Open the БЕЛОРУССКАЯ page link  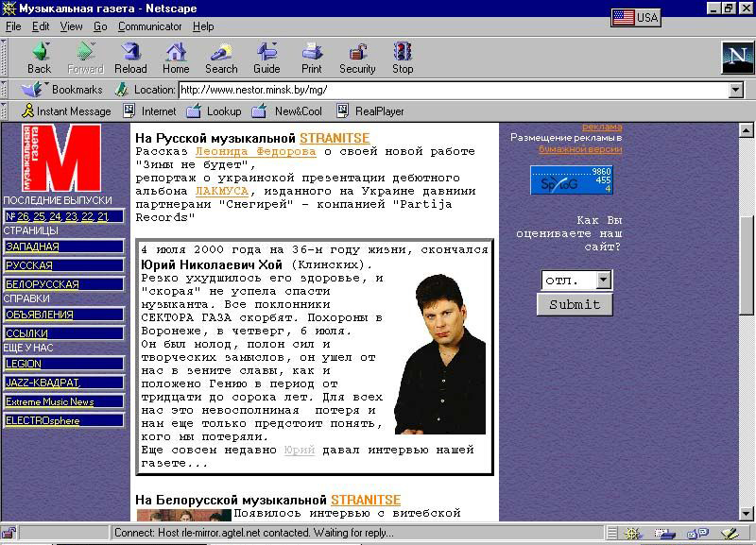(x=42, y=284)
